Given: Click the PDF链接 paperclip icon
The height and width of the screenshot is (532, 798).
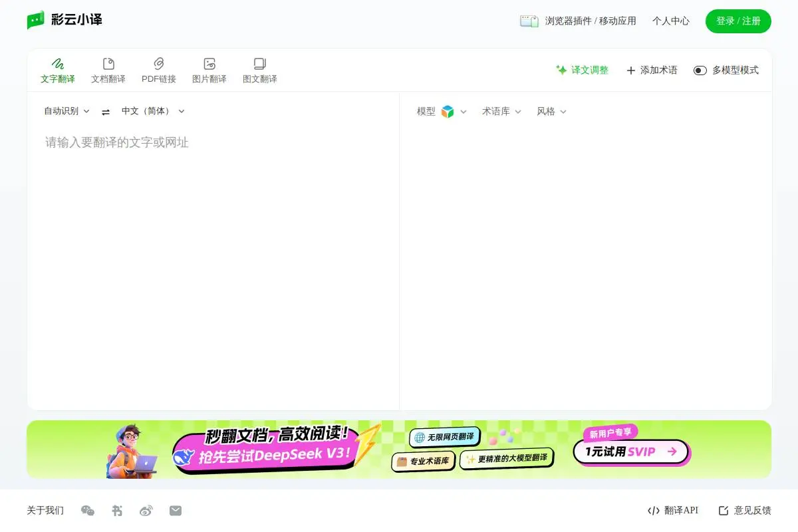Looking at the screenshot, I should (159, 64).
